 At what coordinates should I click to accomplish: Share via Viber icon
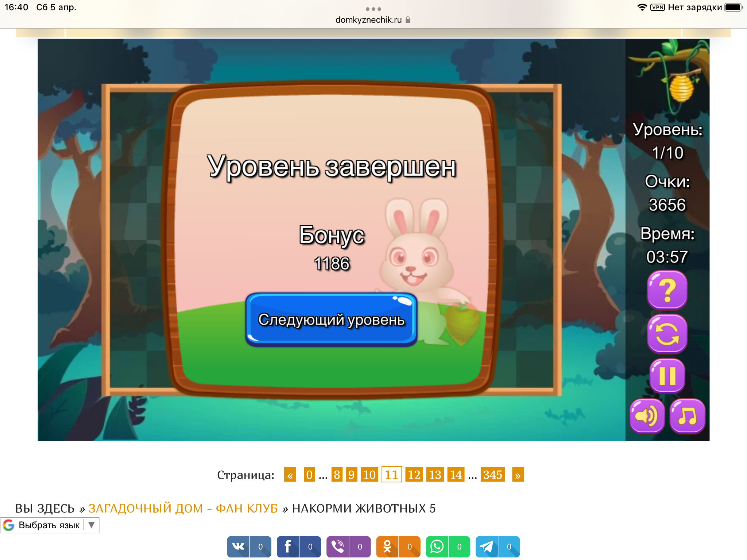click(338, 547)
